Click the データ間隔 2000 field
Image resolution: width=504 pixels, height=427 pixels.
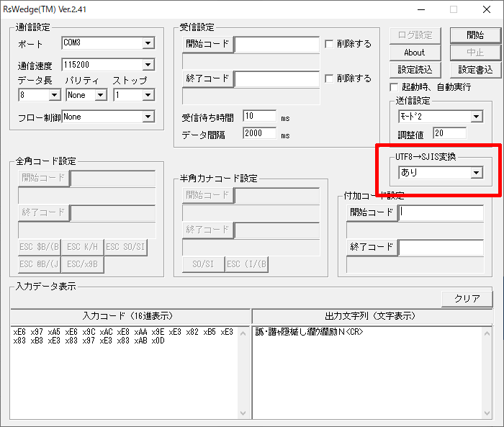[x=260, y=133]
